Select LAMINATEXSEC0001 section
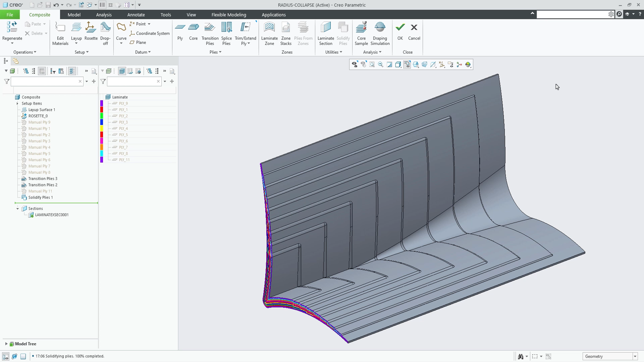Image resolution: width=644 pixels, height=362 pixels. pos(52,215)
